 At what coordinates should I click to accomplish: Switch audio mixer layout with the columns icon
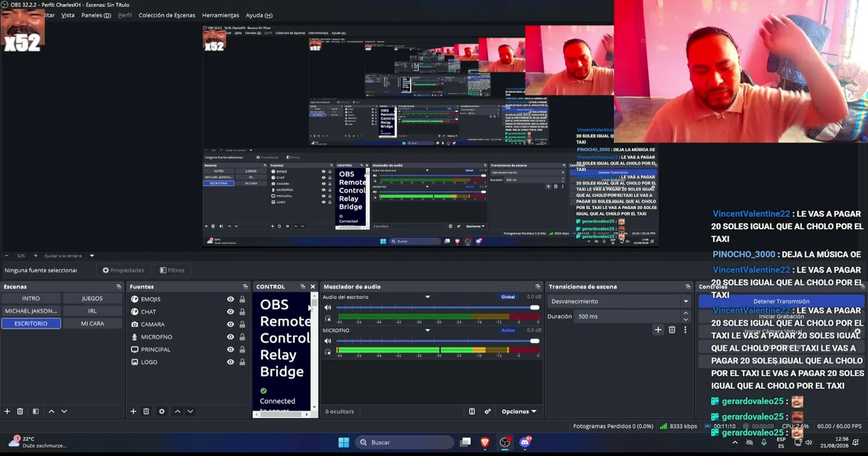pyautogui.click(x=472, y=412)
